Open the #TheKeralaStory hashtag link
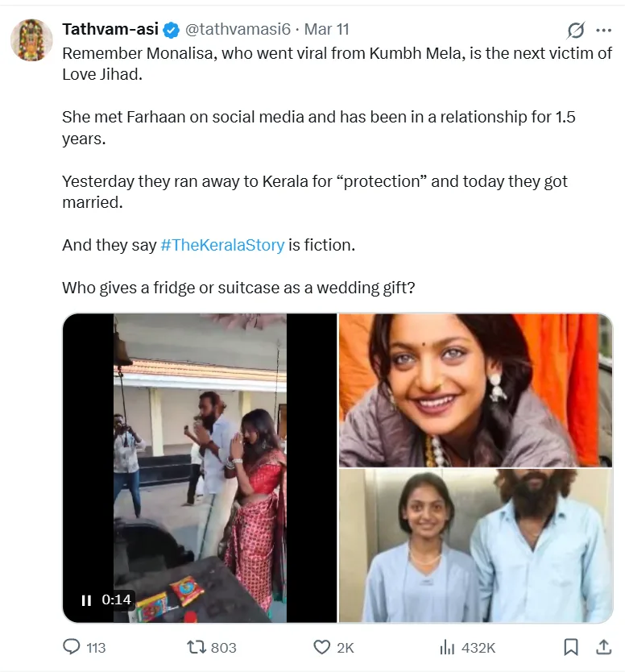This screenshot has height=672, width=625. (x=222, y=245)
